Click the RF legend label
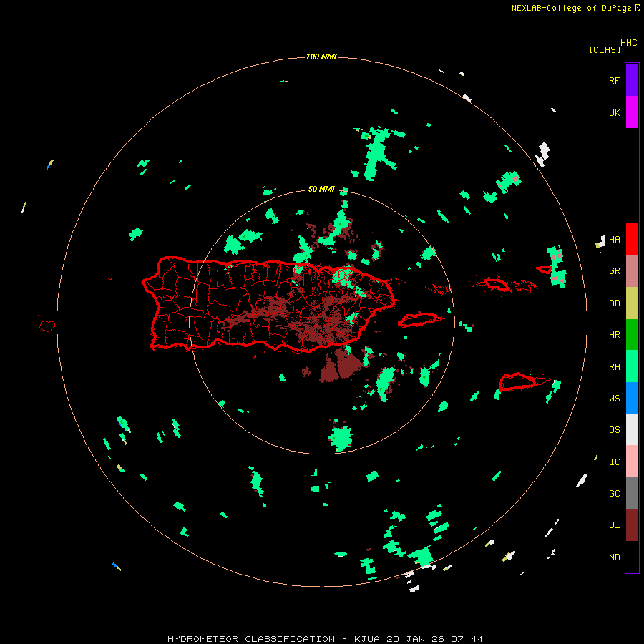This screenshot has width=644, height=644. (x=614, y=81)
